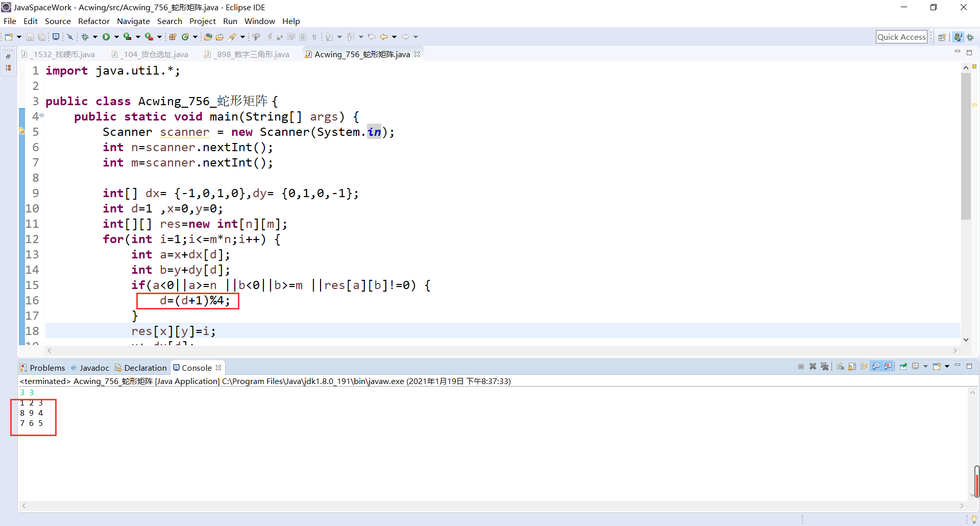Click the editor vertical scrollbar thumb

coord(966,146)
